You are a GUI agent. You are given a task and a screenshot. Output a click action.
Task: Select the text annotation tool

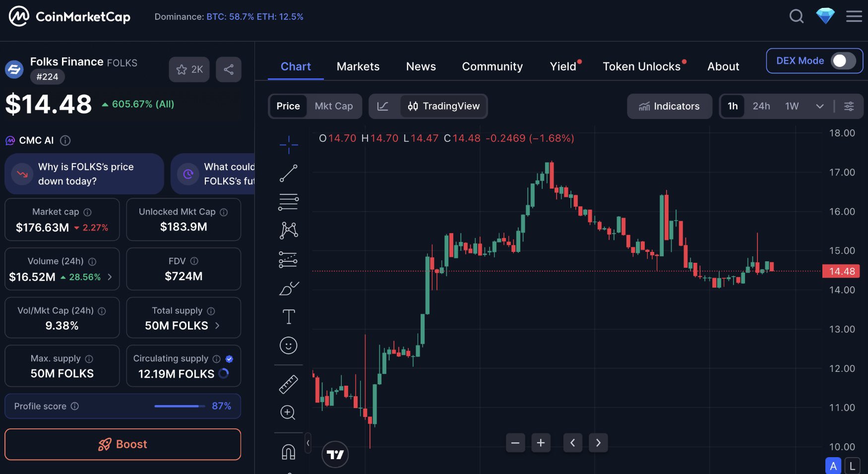pos(289,316)
